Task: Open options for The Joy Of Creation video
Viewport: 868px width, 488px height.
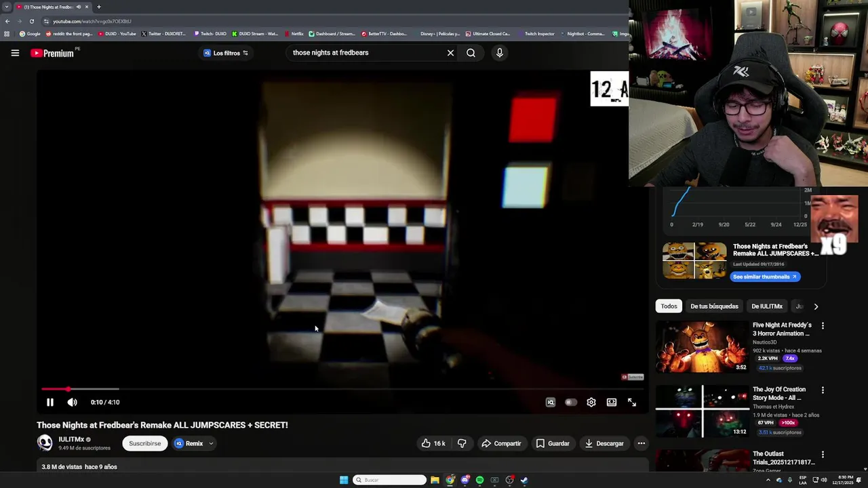Action: [x=823, y=390]
